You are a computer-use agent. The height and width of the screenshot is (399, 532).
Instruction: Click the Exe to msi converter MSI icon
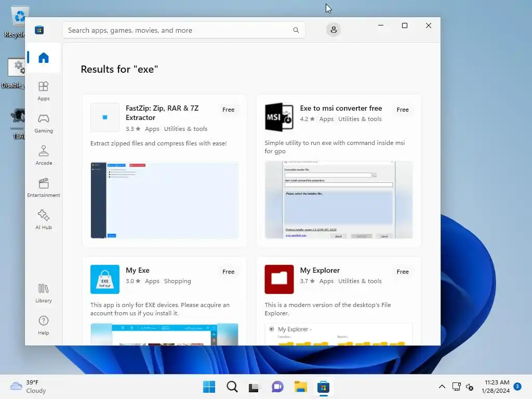pyautogui.click(x=279, y=117)
